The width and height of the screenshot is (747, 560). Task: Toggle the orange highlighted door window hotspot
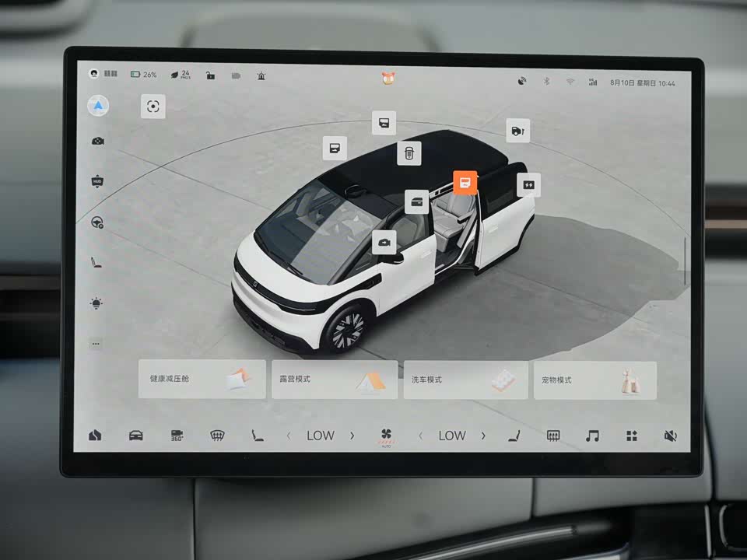click(465, 182)
